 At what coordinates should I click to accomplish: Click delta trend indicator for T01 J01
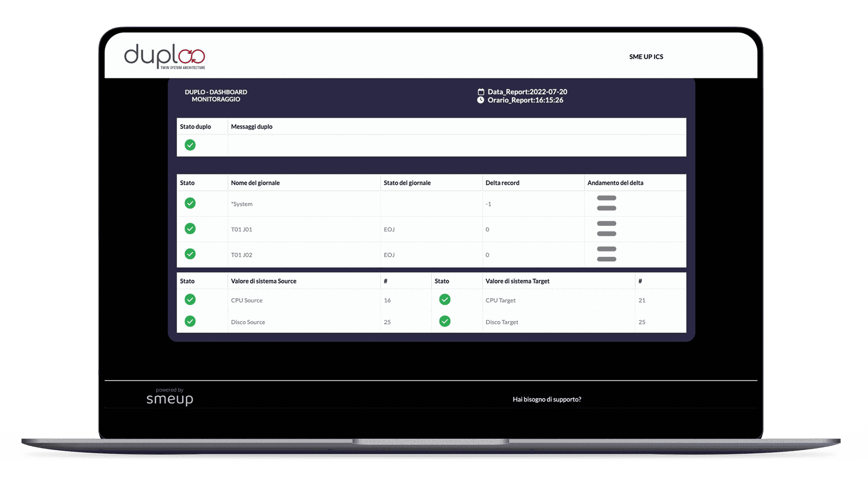607,229
